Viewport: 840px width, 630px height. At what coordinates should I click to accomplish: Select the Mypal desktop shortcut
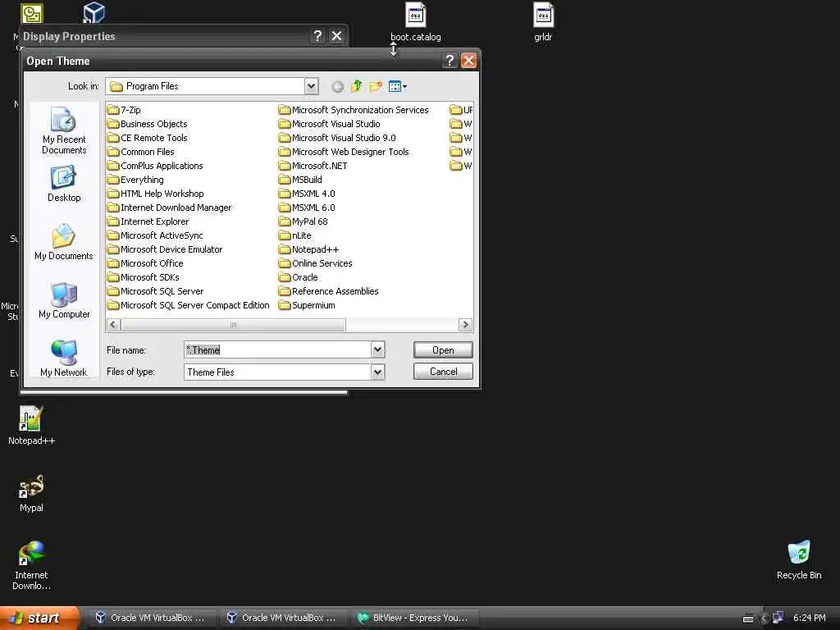pyautogui.click(x=31, y=493)
